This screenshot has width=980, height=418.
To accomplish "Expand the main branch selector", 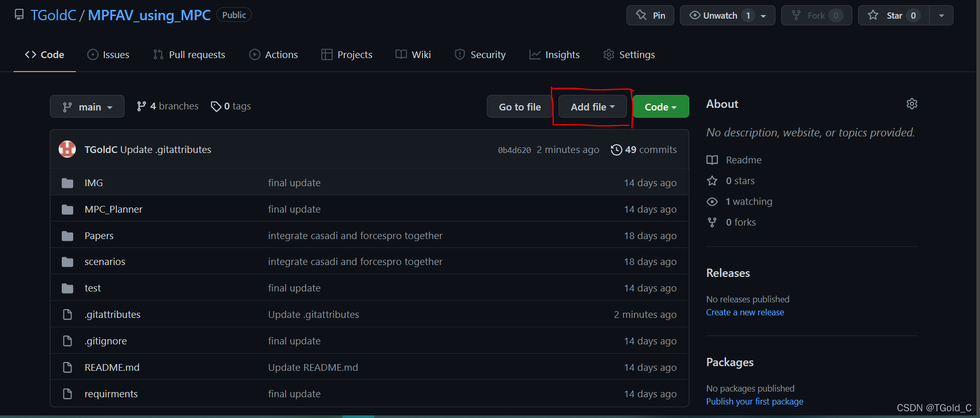I will pos(87,106).
